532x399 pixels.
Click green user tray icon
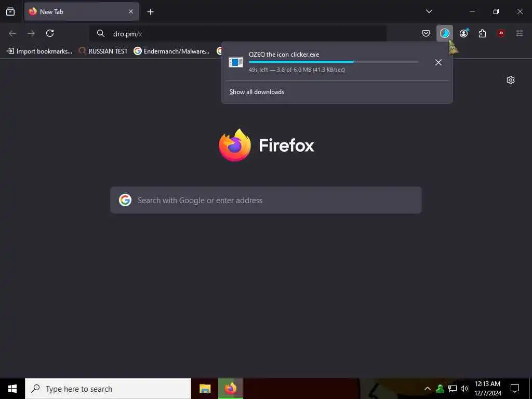[440, 389]
